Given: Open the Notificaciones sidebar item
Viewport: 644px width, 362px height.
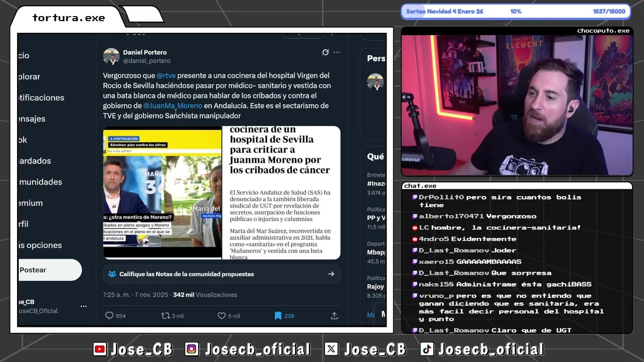Looking at the screenshot, I should pos(41,98).
